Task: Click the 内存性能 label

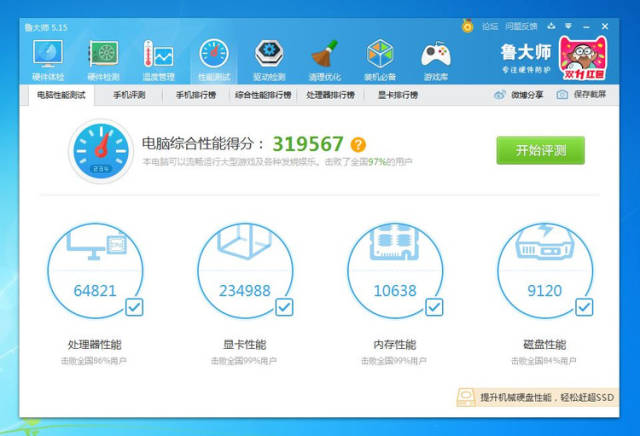Action: tap(395, 345)
